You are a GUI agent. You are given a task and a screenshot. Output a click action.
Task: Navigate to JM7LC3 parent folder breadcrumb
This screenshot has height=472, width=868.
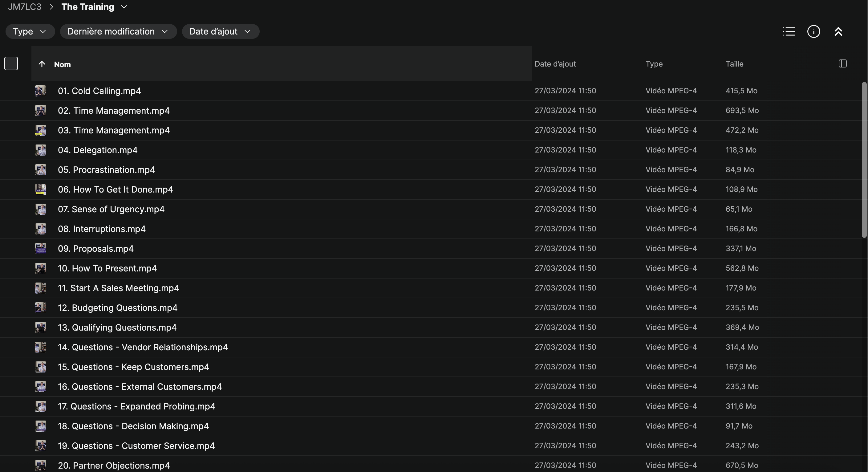tap(25, 7)
